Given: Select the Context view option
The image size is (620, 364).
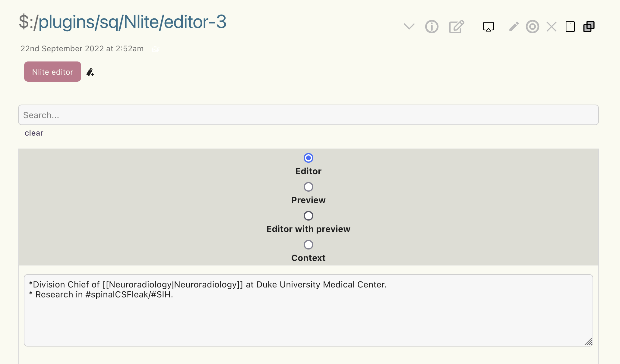Looking at the screenshot, I should click(308, 245).
